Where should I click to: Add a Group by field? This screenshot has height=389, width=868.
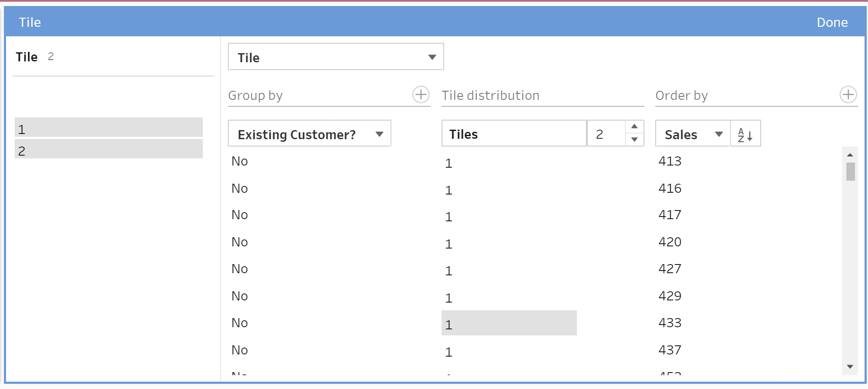[421, 95]
